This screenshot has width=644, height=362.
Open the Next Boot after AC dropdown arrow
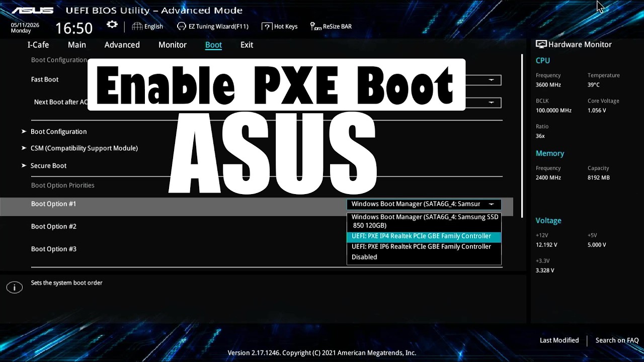(491, 102)
